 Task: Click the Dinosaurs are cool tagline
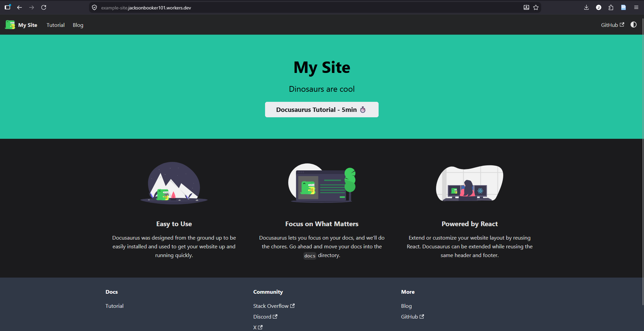(322, 89)
